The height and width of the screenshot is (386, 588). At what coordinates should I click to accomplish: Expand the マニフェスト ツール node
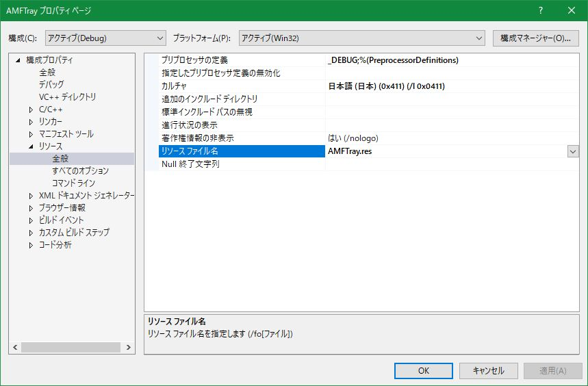pos(31,134)
